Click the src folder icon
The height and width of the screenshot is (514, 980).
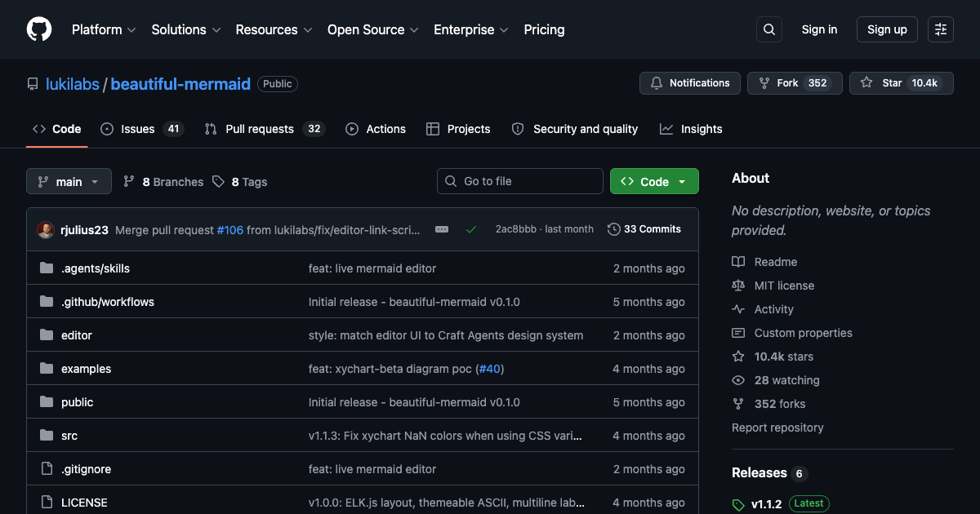tap(47, 436)
